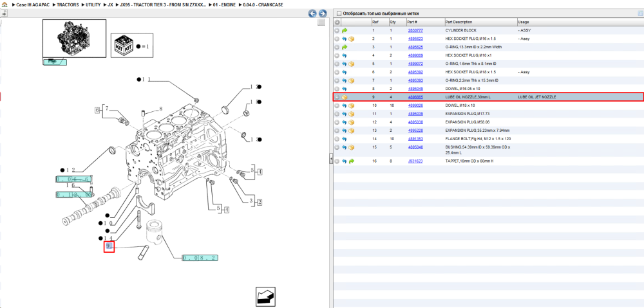644x308 pixels.
Task: Select the 'TAPPET,16mm OD x 60mm H' description
Action: tap(469, 161)
